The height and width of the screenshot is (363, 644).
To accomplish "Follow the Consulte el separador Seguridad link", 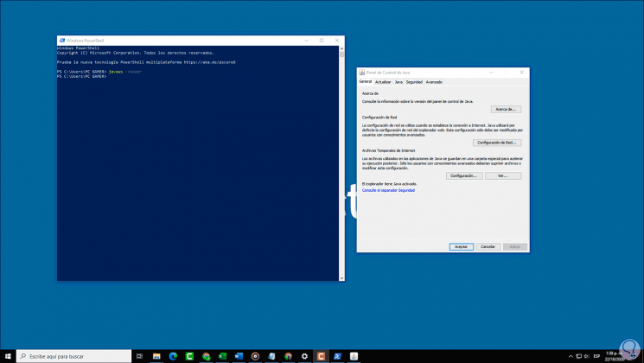I will (x=388, y=190).
